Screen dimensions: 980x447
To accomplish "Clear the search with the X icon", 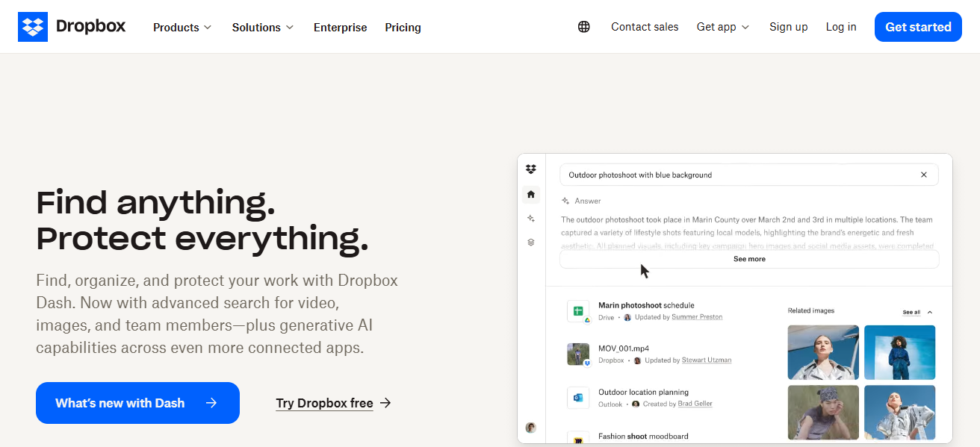I will (924, 175).
